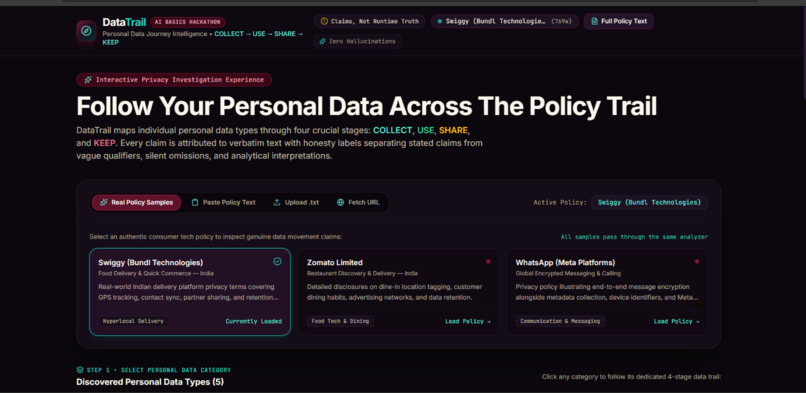Click the Hyperlocal Delivery tag
Viewport: 806px width, 393px height.
(x=133, y=321)
